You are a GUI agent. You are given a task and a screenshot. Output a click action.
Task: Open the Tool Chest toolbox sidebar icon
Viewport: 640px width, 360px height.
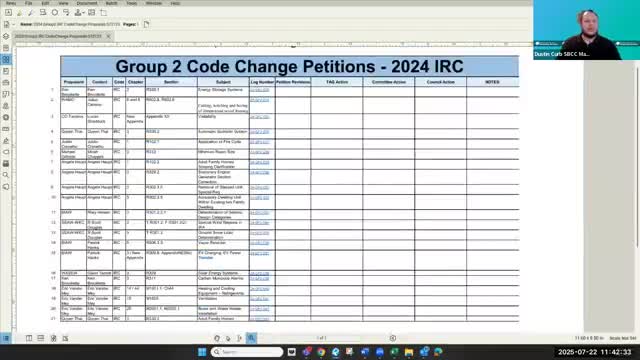[x=6, y=82]
